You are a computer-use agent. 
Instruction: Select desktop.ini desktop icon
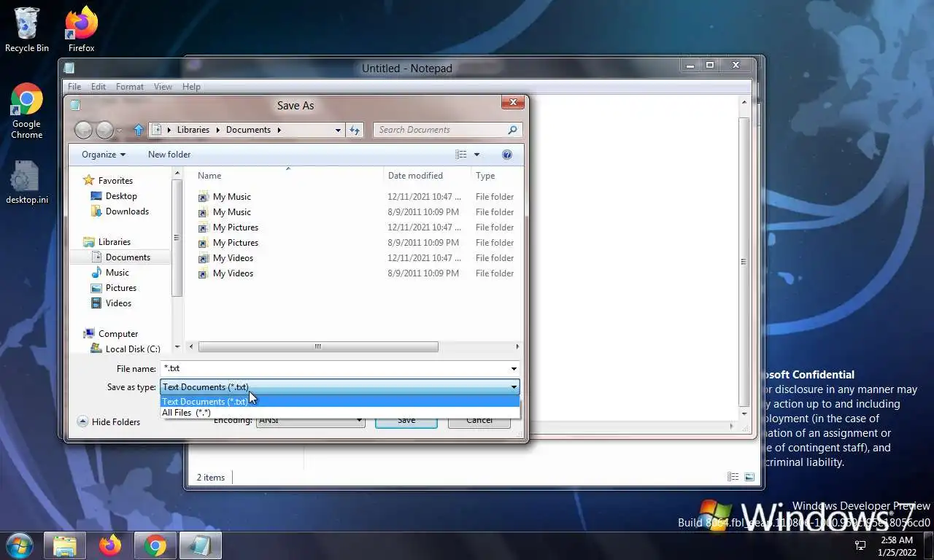[27, 182]
